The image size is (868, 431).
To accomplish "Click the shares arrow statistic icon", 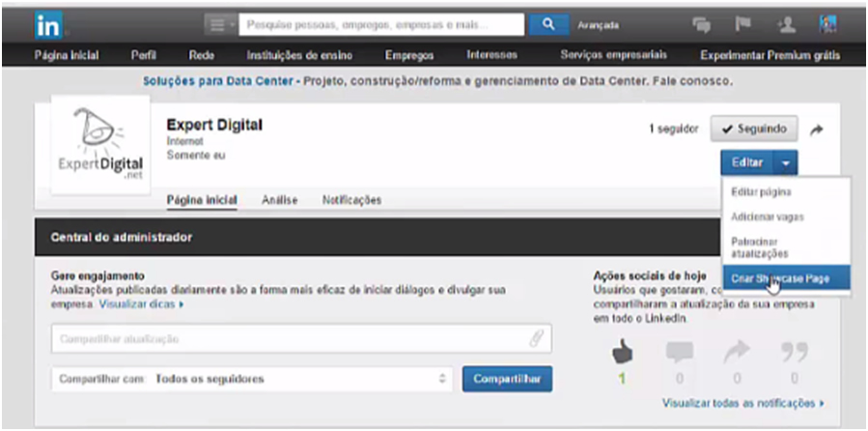I will coord(737,352).
